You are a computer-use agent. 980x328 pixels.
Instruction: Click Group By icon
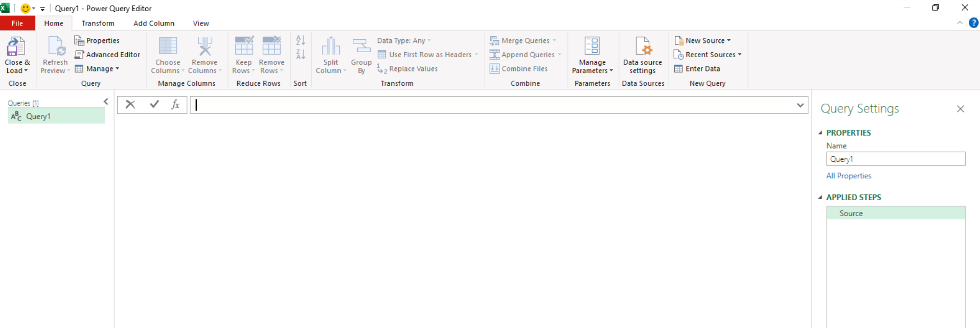tap(361, 46)
